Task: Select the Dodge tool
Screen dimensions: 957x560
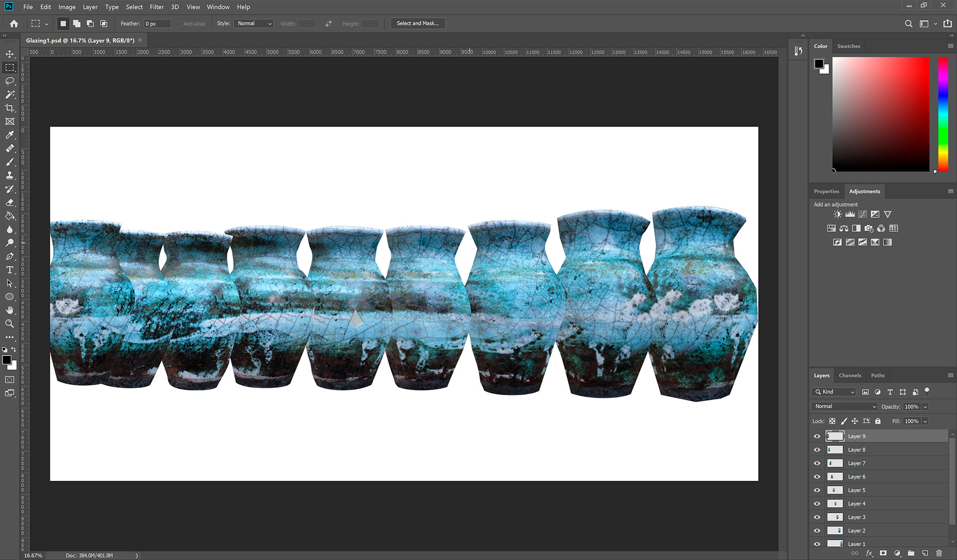Action: (x=9, y=243)
